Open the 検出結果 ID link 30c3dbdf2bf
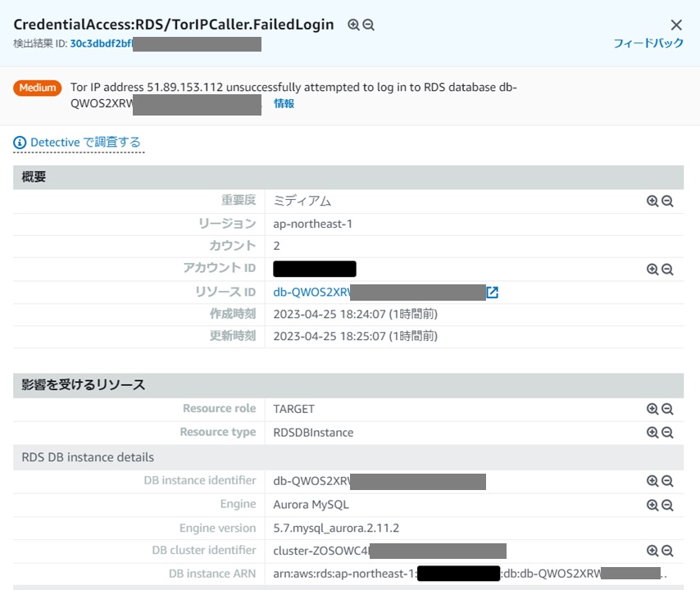 (x=102, y=43)
